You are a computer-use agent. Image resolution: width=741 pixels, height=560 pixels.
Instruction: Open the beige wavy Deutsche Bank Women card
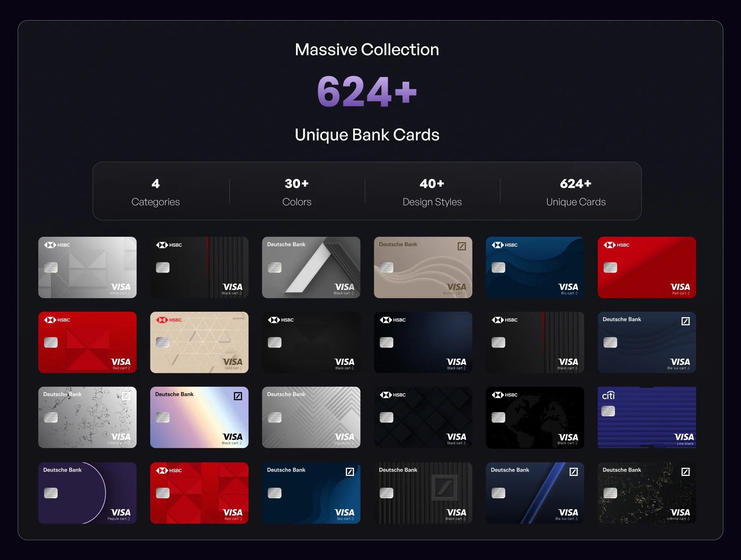tap(423, 267)
